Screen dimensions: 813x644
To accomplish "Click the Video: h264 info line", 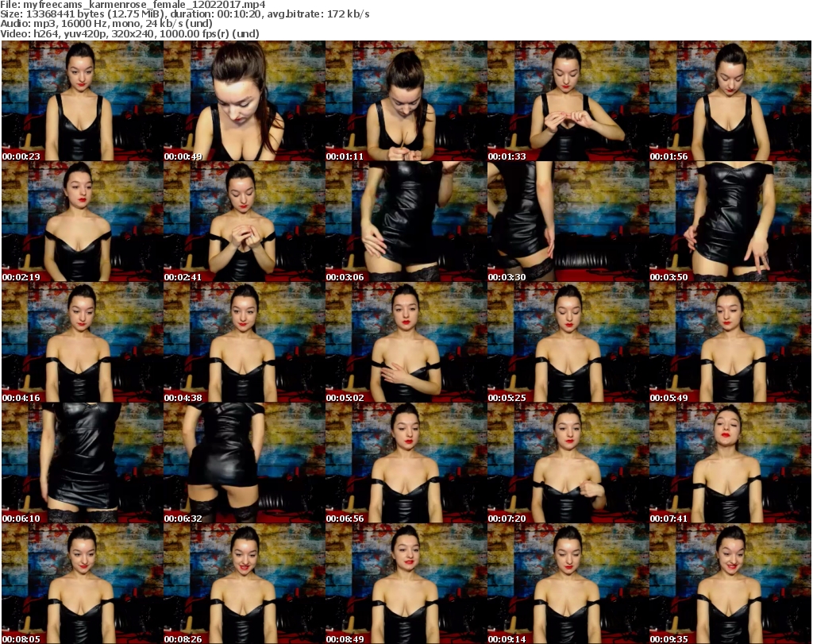I will [x=129, y=33].
